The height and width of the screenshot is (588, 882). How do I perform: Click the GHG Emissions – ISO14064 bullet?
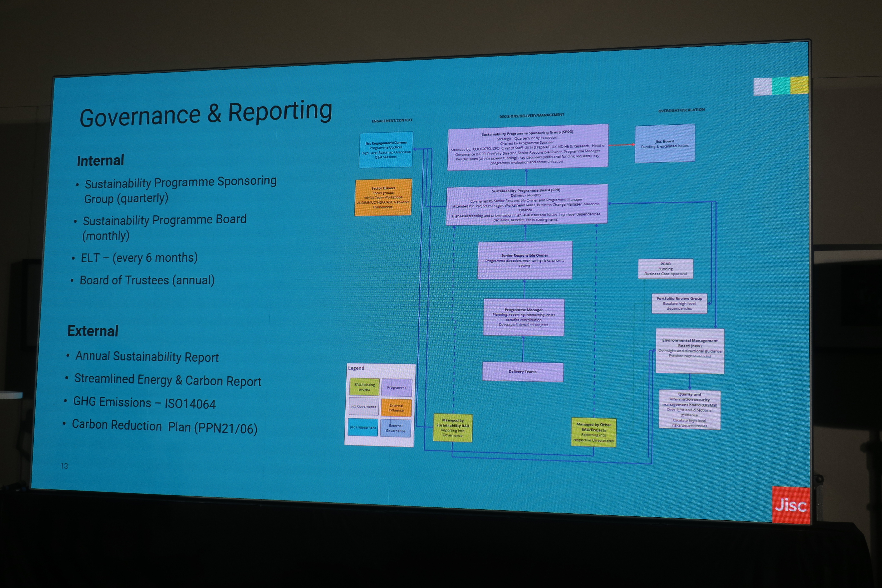144,403
